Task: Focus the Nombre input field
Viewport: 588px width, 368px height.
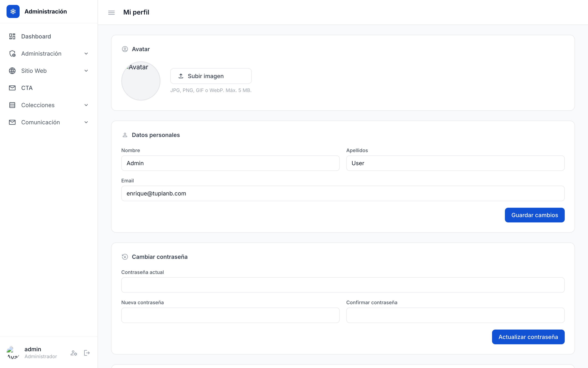Action: coord(230,163)
